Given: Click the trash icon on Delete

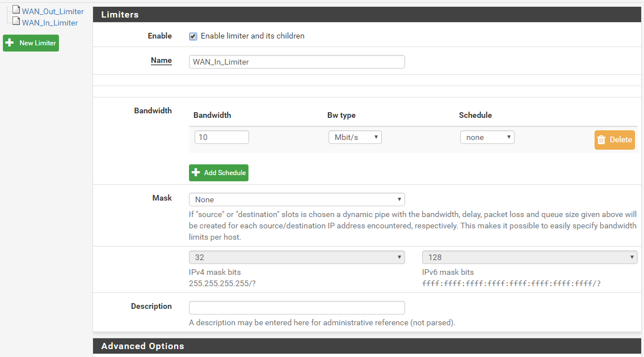Looking at the screenshot, I should [x=602, y=140].
